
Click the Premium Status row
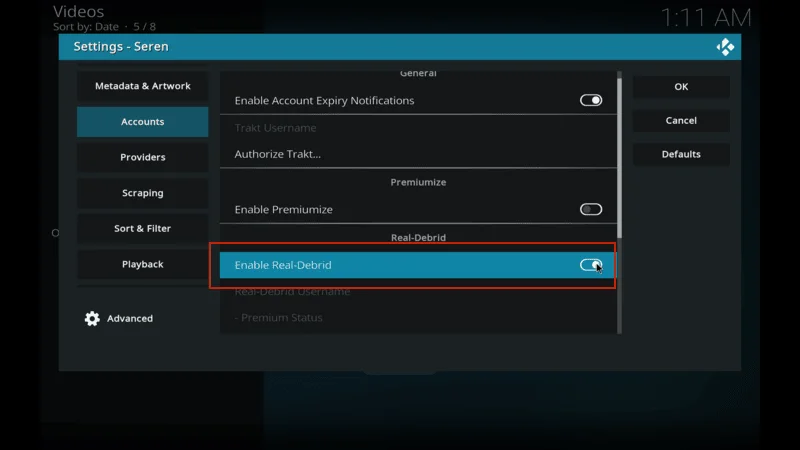(418, 317)
